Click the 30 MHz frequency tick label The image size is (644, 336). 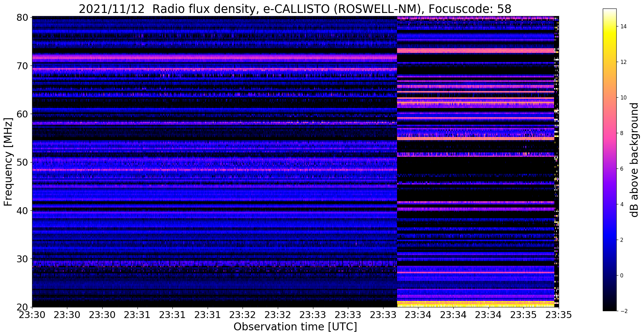[x=22, y=259]
